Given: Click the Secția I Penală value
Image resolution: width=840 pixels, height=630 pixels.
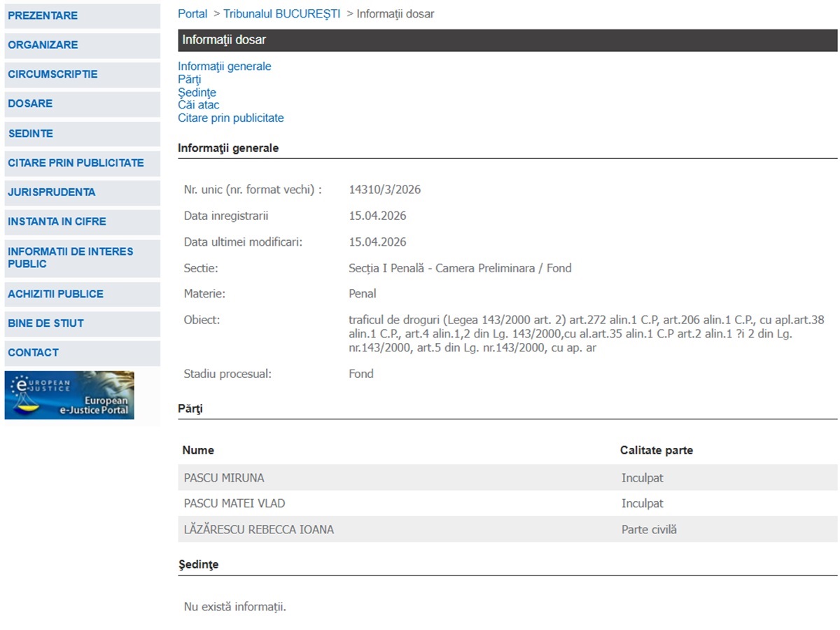Looking at the screenshot, I should pos(460,268).
